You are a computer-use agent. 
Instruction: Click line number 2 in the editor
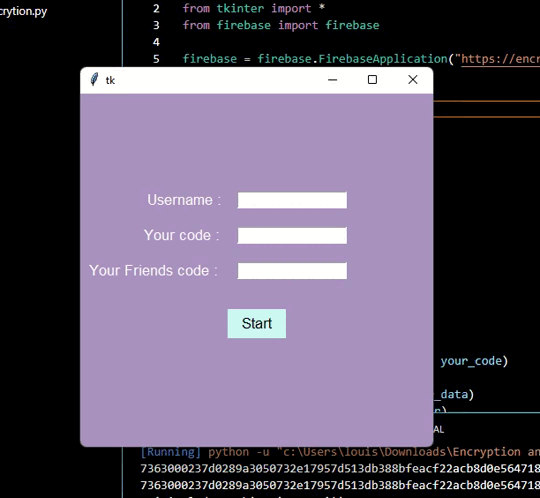click(x=156, y=8)
